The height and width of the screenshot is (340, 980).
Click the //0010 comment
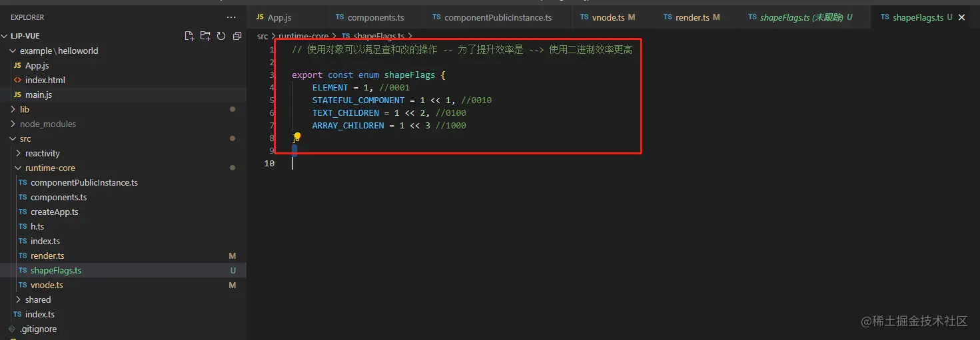[476, 100]
